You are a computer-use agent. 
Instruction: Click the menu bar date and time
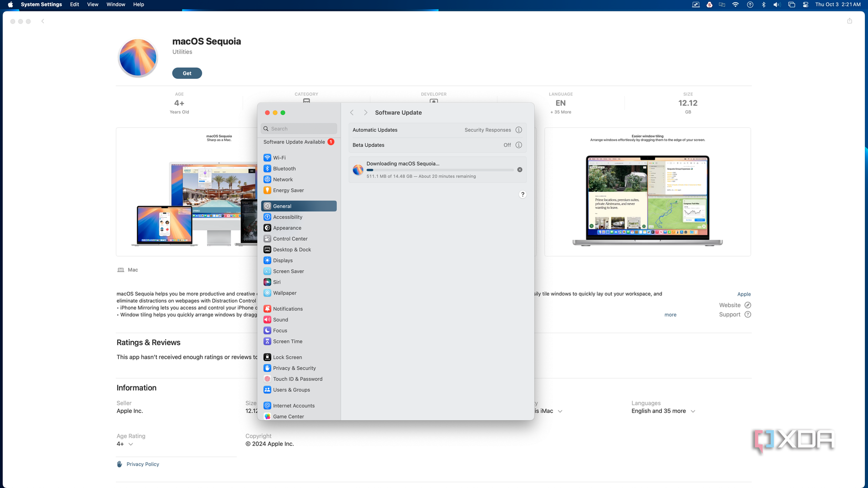pyautogui.click(x=838, y=5)
